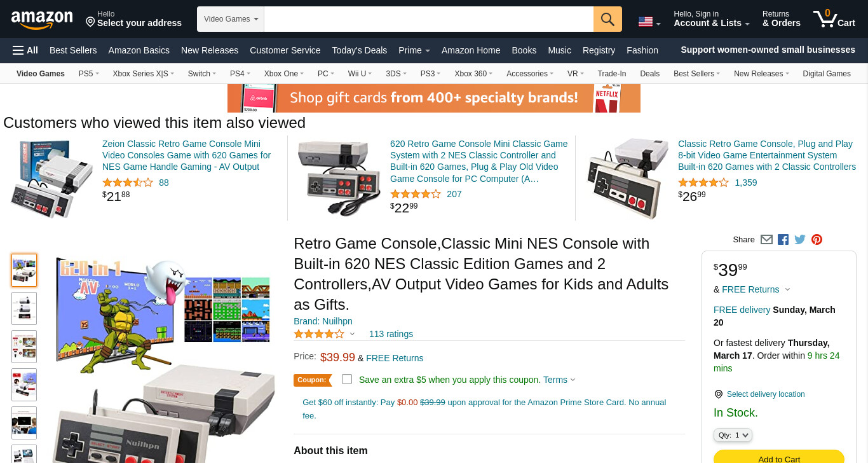
Task: Share product on Twitter
Action: [800, 240]
